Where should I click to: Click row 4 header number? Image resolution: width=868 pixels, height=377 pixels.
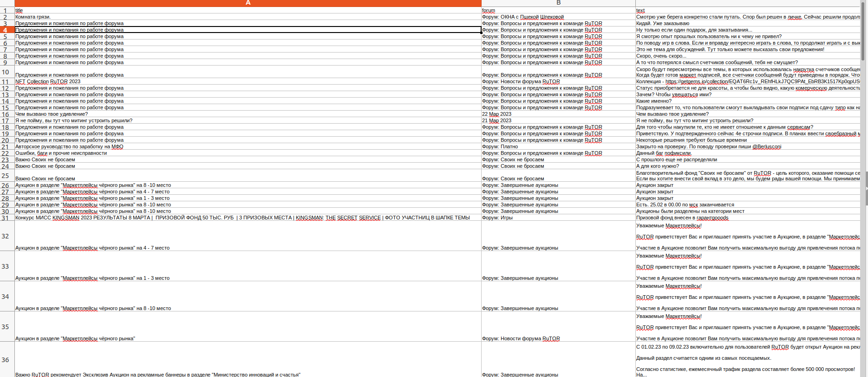[x=6, y=30]
